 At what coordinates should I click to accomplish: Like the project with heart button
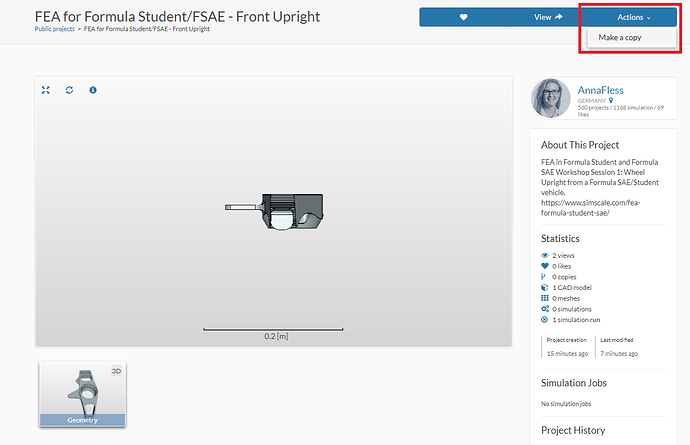pos(464,17)
